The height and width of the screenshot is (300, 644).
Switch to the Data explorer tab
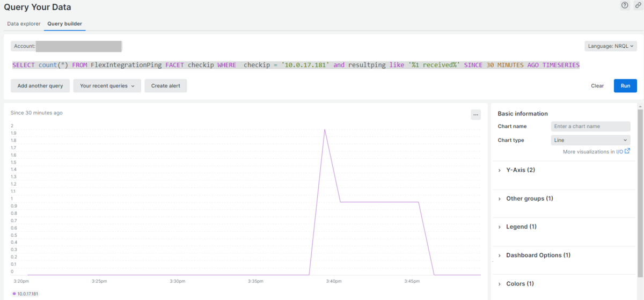[x=24, y=24]
